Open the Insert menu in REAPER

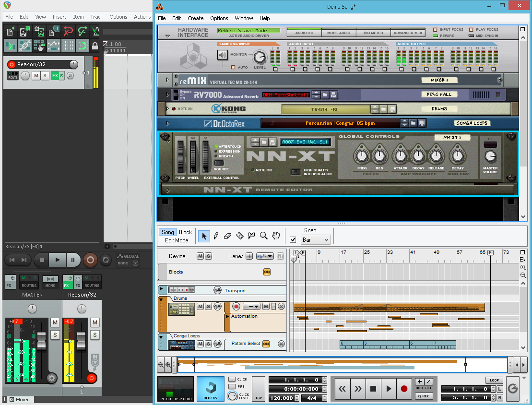coord(59,17)
